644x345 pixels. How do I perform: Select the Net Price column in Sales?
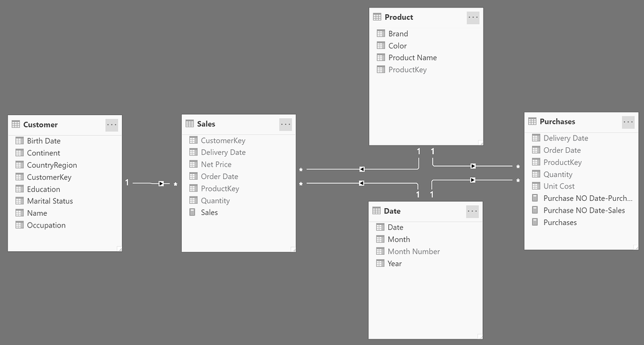216,165
